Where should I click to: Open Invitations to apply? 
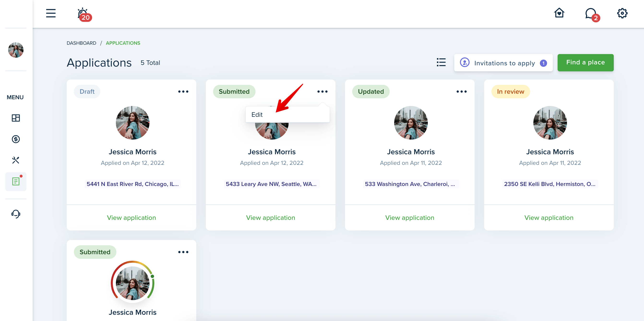503,63
